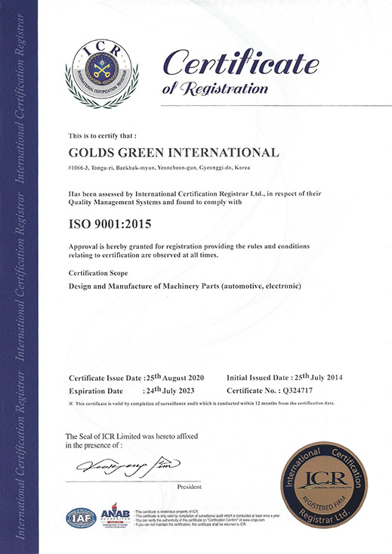This screenshot has width=392, height=554.
Task: Click the crossed keys inside ICR emblem
Action: (x=102, y=69)
